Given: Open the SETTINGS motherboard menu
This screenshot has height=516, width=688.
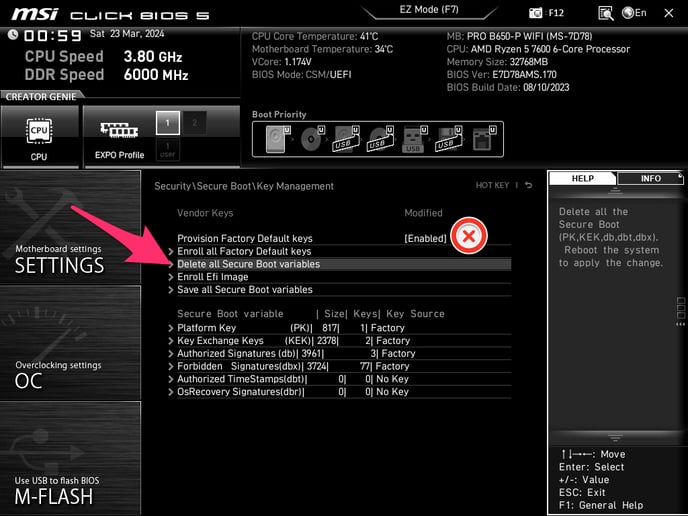Looking at the screenshot, I should click(70, 227).
